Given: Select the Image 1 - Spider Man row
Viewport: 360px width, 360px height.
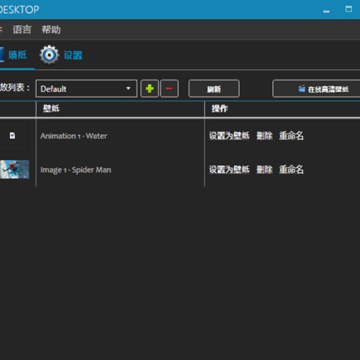Looking at the screenshot, I should pyautogui.click(x=180, y=170).
